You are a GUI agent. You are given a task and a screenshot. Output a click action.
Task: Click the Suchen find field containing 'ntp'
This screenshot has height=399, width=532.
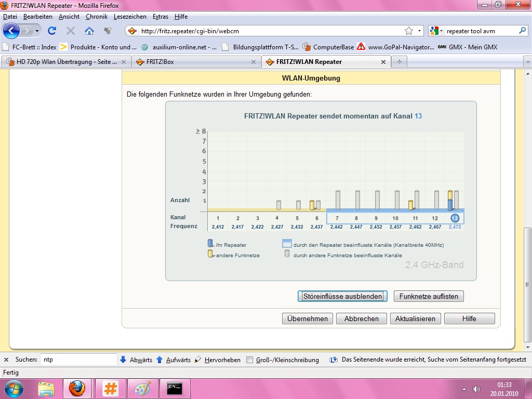[79, 360]
